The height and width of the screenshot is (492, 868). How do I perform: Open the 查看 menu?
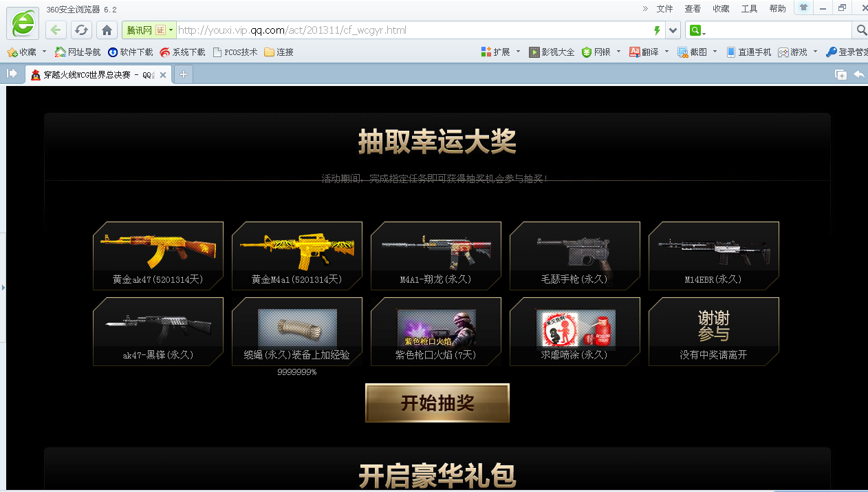coord(693,9)
